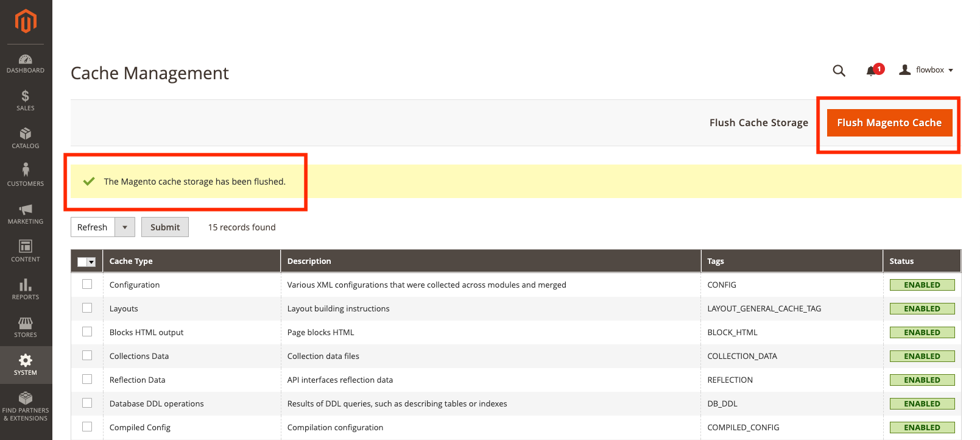
Task: Tick the Compiled Config checkbox
Action: (87, 427)
